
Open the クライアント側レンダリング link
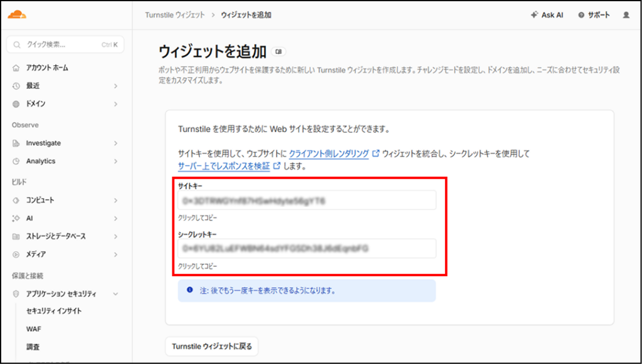click(x=329, y=153)
